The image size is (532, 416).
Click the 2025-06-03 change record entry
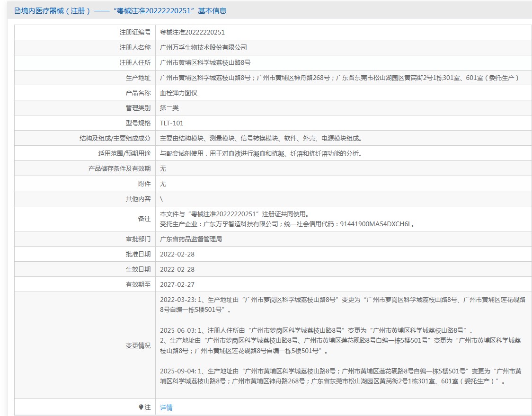[341, 340]
